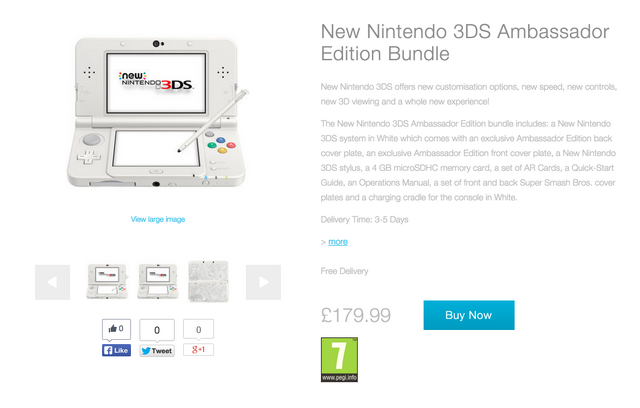Expand description with the more link
The height and width of the screenshot is (408, 640).
point(338,242)
